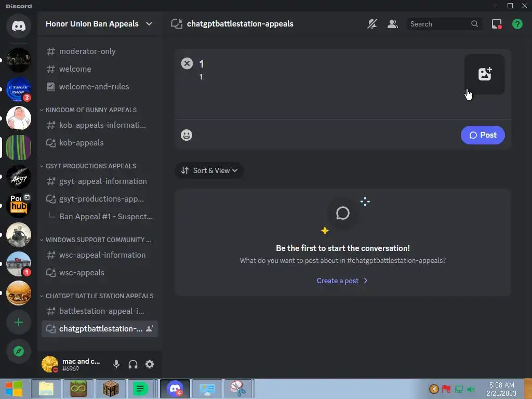The height and width of the screenshot is (399, 532).
Task: Open the AK47 server icon
Action: [x=19, y=177]
